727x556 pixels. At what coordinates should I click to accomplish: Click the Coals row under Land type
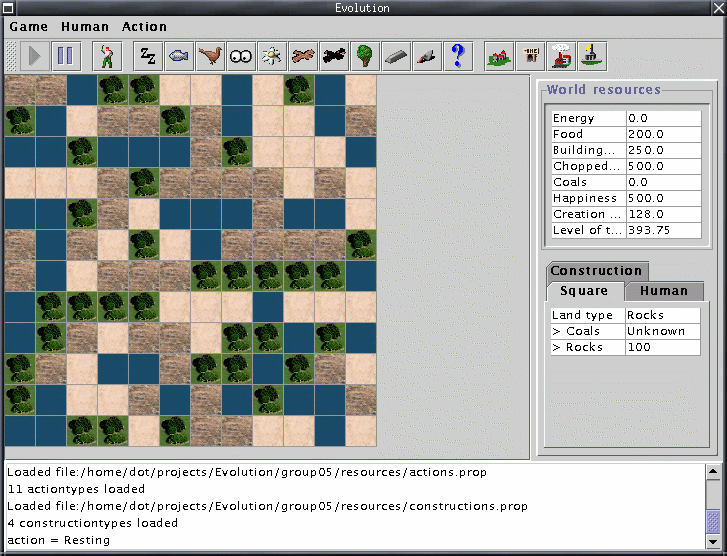click(586, 331)
